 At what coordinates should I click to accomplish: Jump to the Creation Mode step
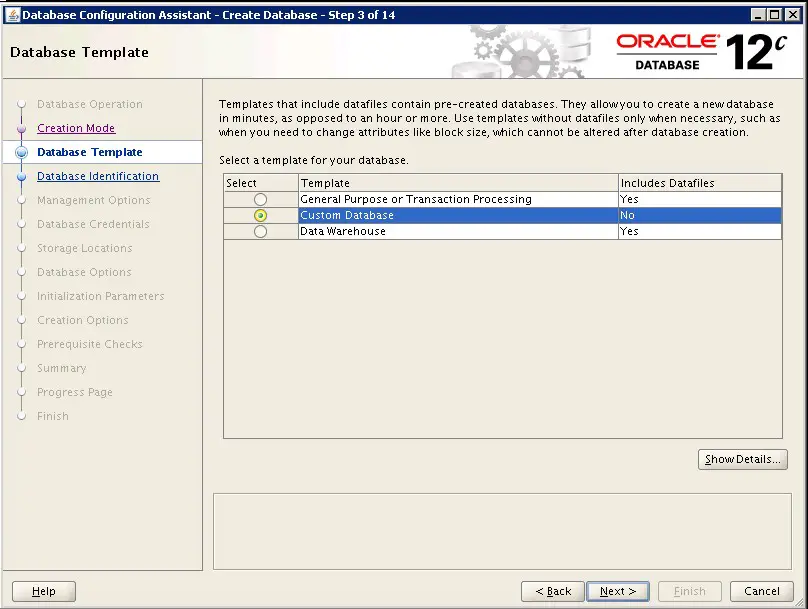pyautogui.click(x=76, y=128)
